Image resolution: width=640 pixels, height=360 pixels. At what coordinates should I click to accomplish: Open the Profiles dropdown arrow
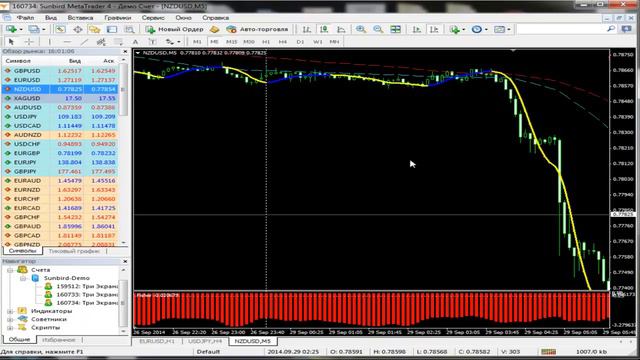pos(44,29)
